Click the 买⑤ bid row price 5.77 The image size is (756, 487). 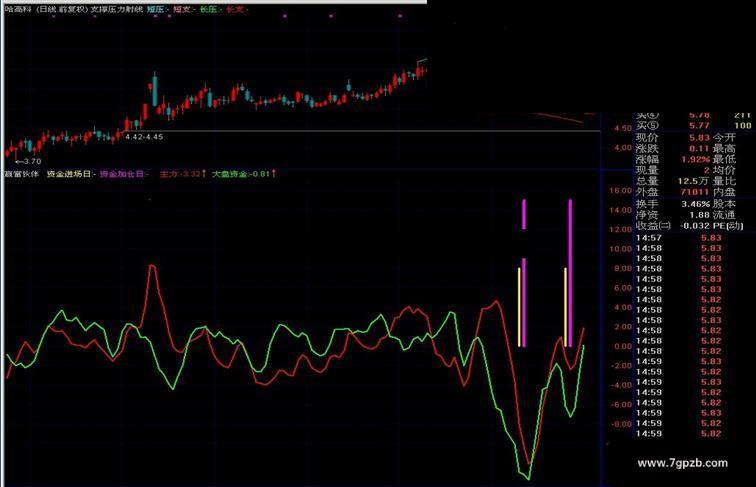699,125
